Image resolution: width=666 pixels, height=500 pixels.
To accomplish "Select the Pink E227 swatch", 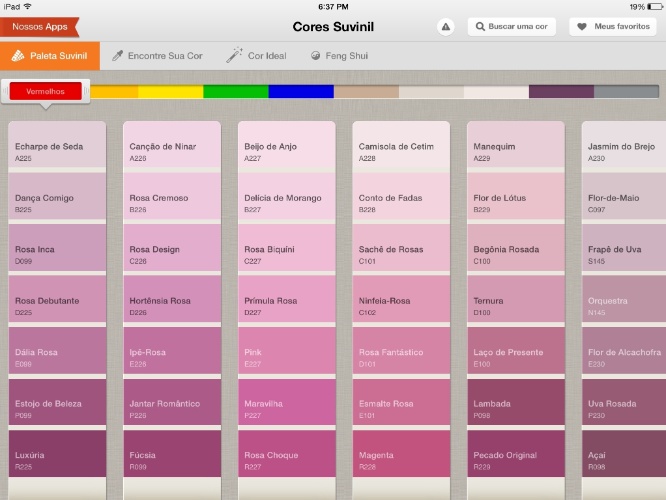I will pyautogui.click(x=287, y=350).
